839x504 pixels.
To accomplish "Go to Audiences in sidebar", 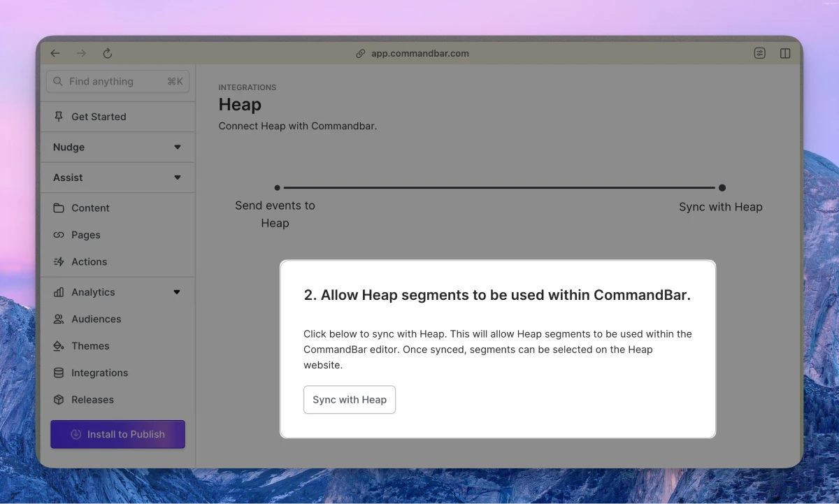I will coord(96,319).
